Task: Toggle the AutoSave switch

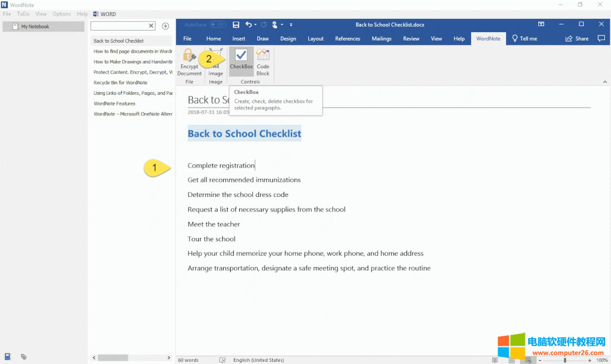Action: click(218, 24)
